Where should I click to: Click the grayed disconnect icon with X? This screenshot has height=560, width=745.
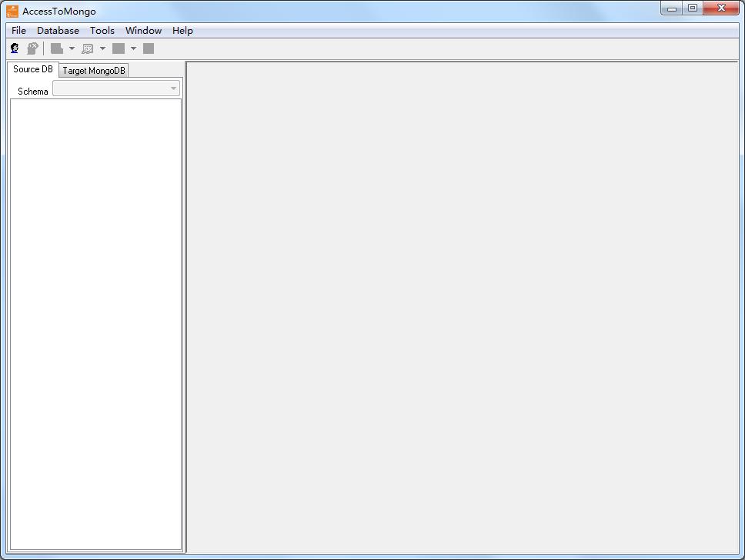click(x=32, y=48)
